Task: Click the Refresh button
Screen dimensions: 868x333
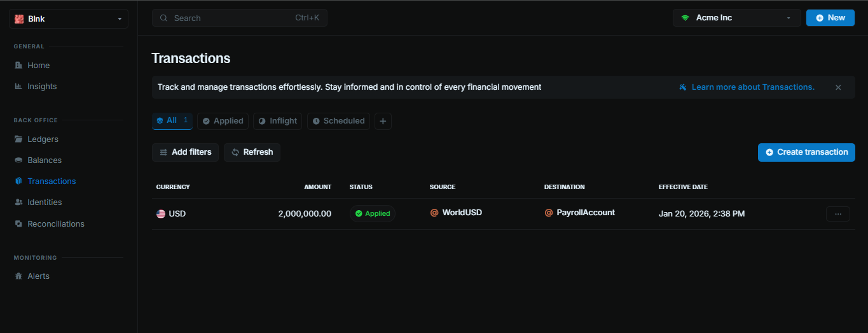Action: coord(252,152)
